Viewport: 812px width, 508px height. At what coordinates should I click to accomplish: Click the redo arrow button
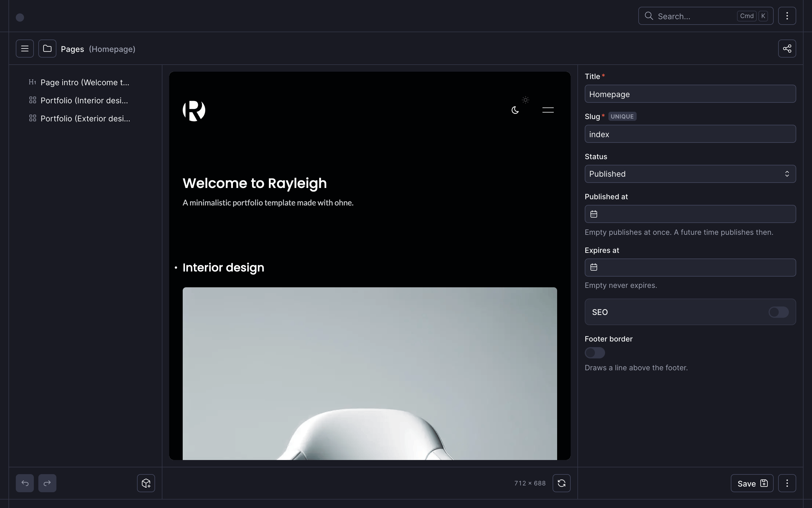tap(47, 483)
